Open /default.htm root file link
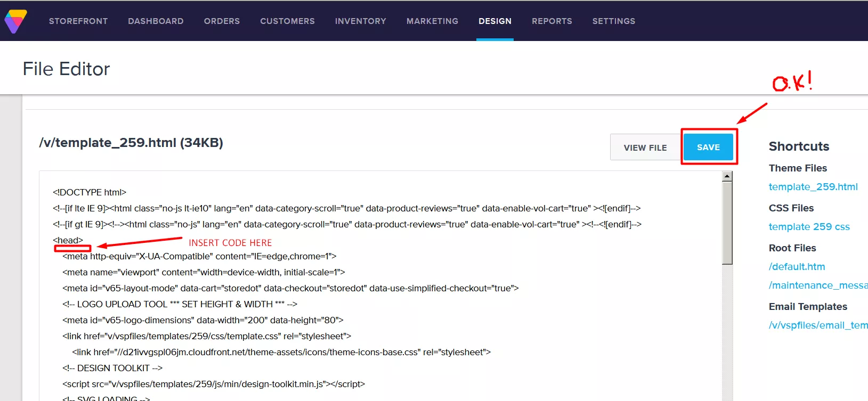This screenshot has width=868, height=401. [797, 267]
